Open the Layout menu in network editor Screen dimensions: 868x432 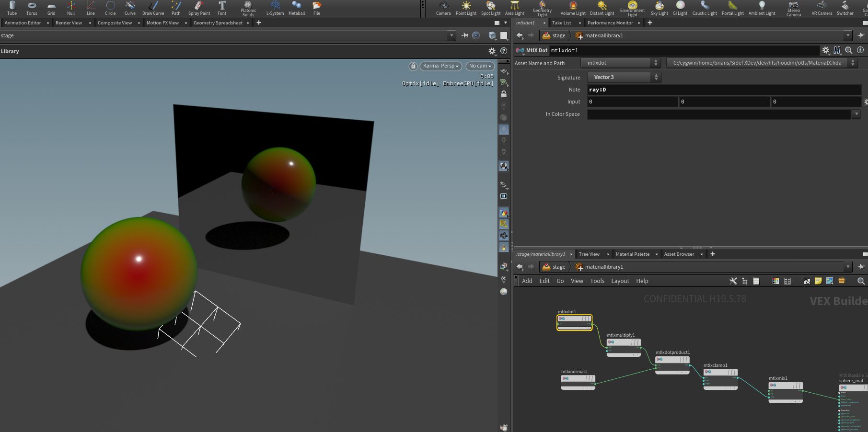click(x=620, y=281)
